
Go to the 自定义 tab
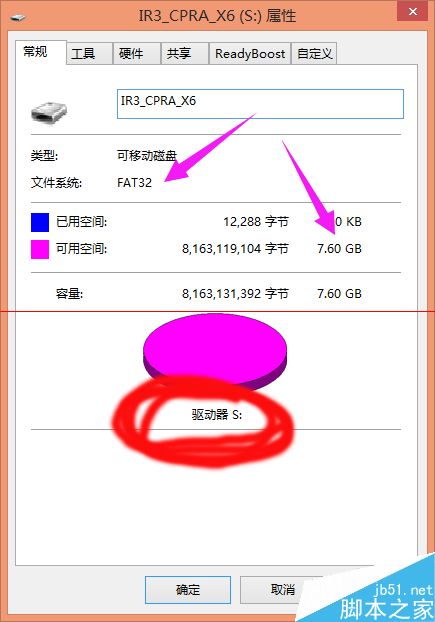coord(314,54)
